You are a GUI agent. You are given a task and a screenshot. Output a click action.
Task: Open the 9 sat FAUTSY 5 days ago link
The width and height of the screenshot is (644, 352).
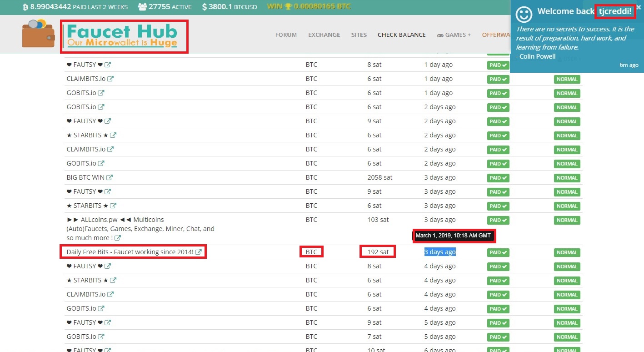tap(85, 322)
